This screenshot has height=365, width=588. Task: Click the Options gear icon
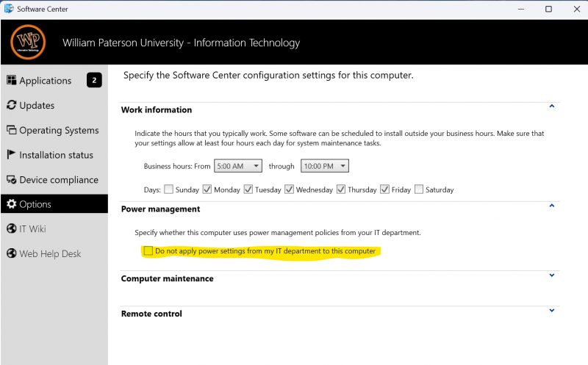point(12,204)
